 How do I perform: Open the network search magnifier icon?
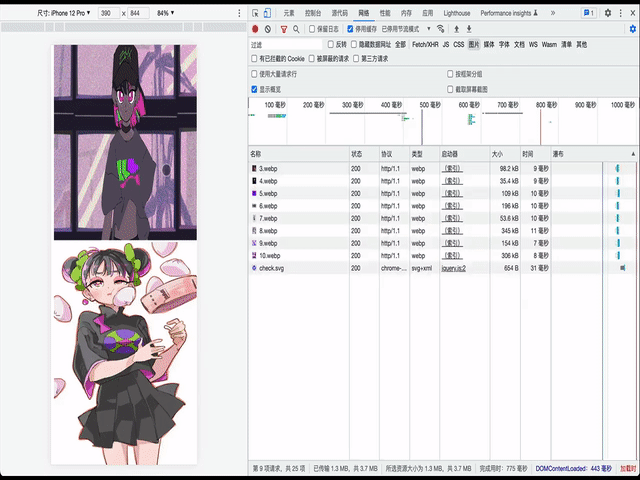coord(296,29)
